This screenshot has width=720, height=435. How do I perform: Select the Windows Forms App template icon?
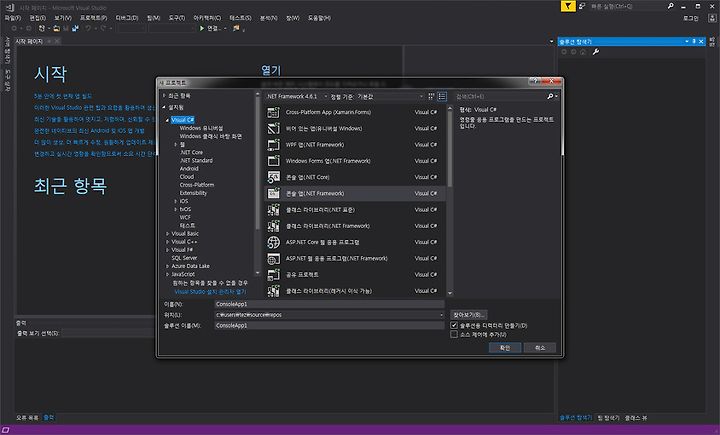point(274,161)
